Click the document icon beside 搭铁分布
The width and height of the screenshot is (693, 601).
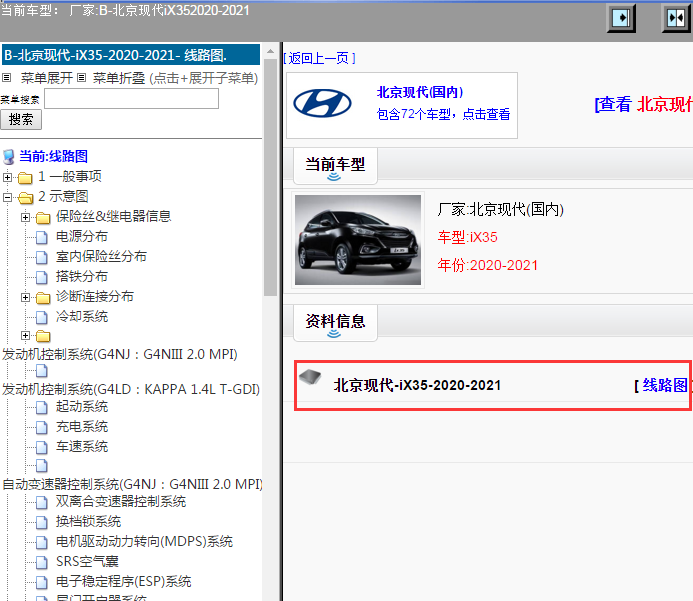(42, 278)
